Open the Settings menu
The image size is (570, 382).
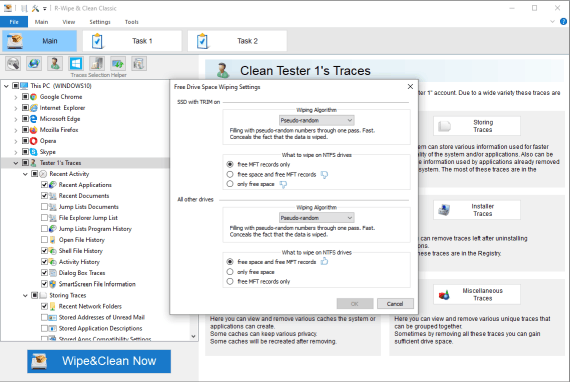pos(100,22)
